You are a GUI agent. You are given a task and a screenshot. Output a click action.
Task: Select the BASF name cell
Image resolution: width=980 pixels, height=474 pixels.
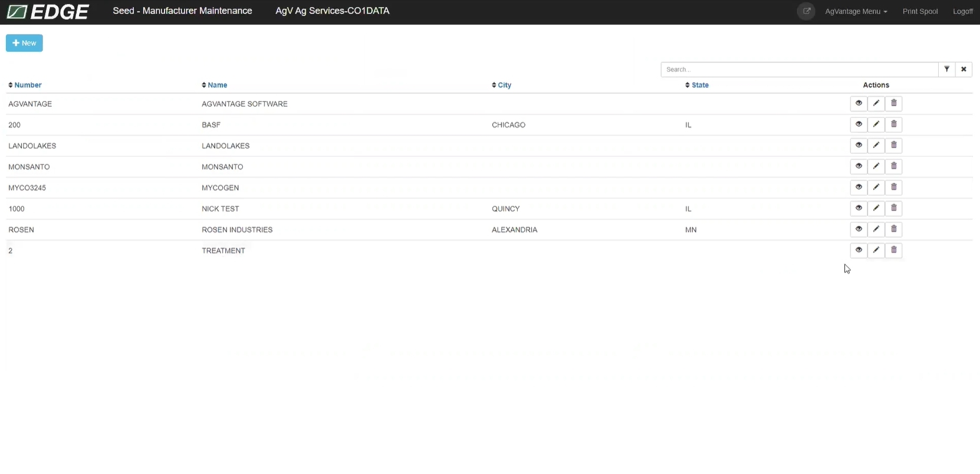tap(211, 125)
